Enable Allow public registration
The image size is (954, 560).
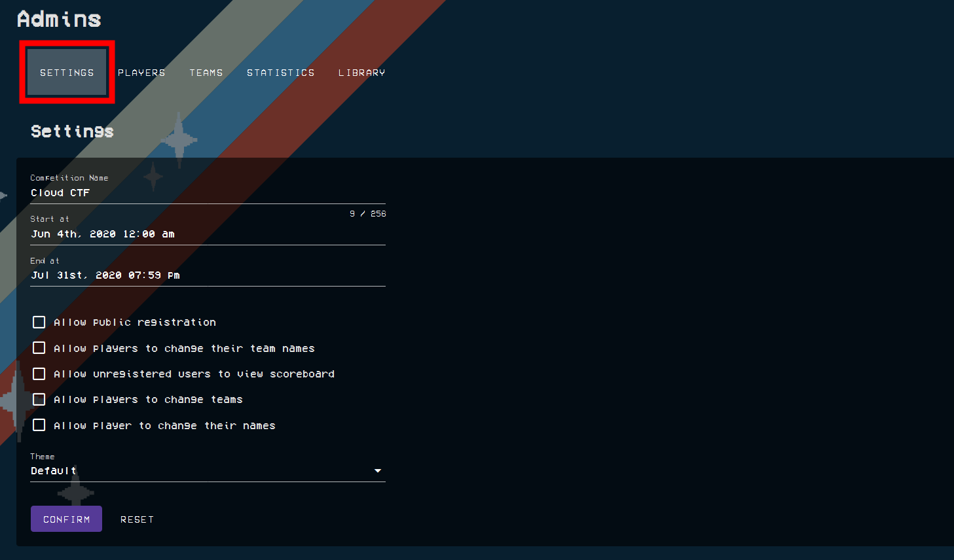pyautogui.click(x=39, y=322)
